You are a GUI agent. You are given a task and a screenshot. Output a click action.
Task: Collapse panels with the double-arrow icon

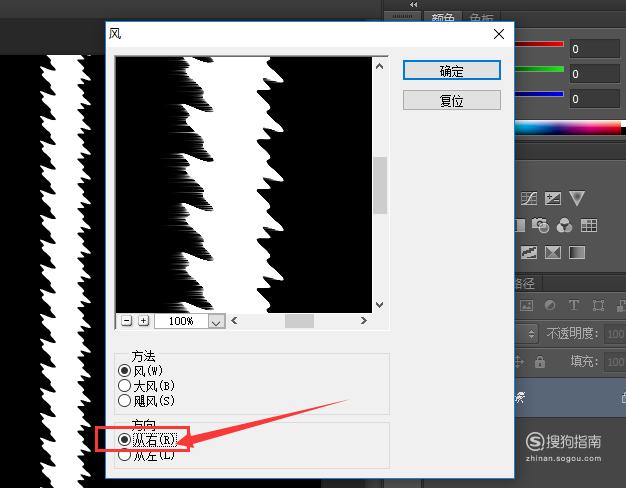point(414,4)
